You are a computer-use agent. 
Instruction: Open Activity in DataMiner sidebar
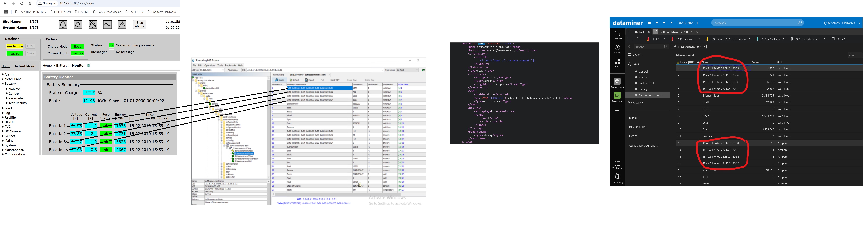click(617, 49)
